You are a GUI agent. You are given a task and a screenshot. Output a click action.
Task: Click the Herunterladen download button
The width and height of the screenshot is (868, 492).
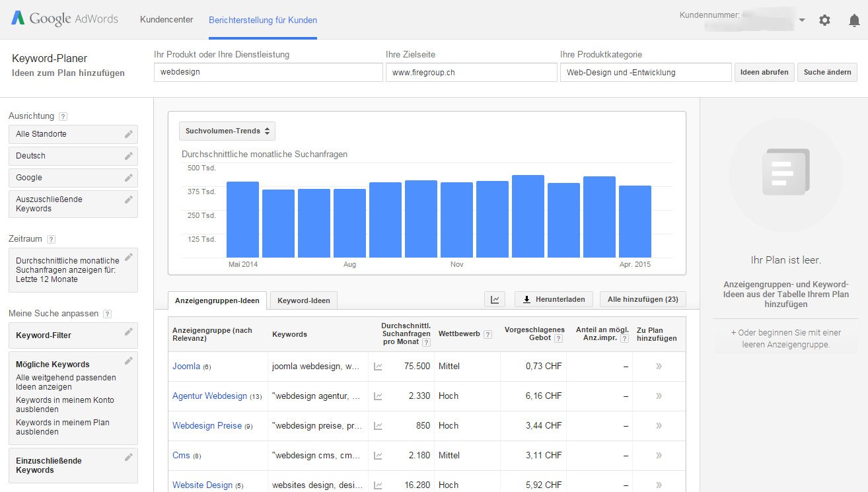pos(554,299)
